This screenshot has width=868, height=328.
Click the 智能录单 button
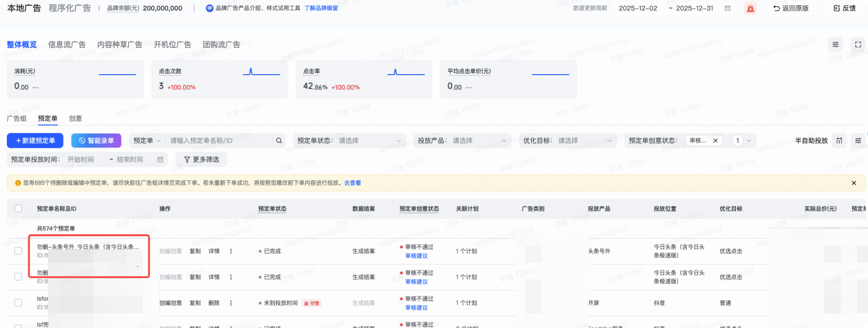pyautogui.click(x=96, y=141)
